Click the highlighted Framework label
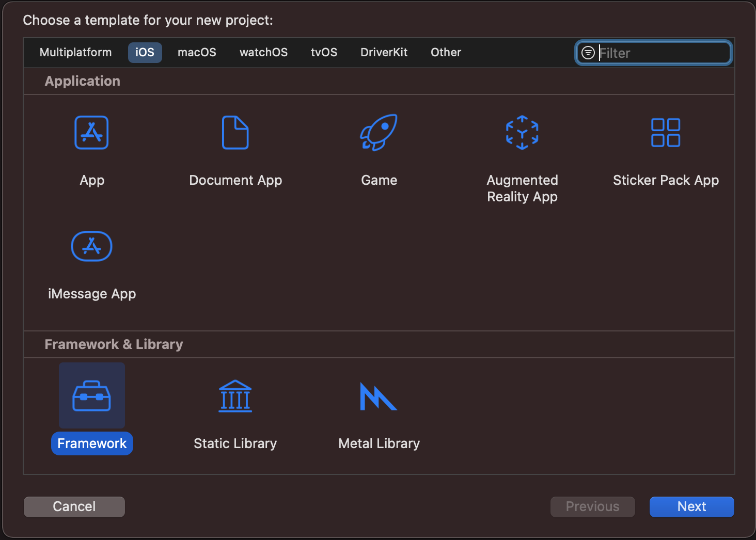 click(92, 443)
